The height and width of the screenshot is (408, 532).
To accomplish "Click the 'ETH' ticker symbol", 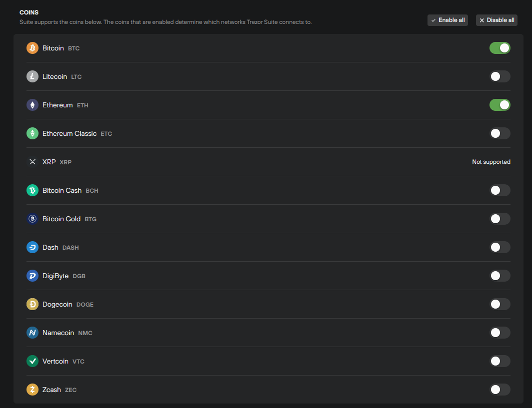I will pos(82,105).
